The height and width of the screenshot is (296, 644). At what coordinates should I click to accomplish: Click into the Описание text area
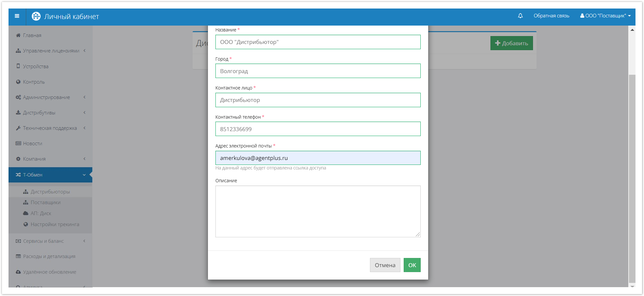click(318, 211)
